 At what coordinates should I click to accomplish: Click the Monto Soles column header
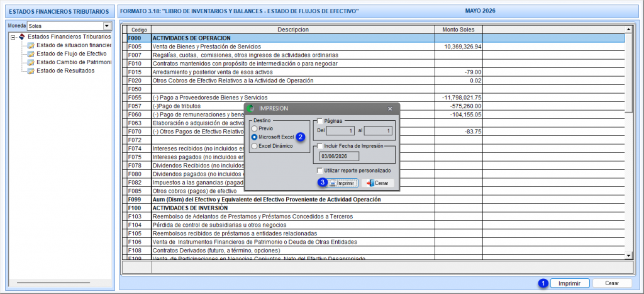pyautogui.click(x=458, y=30)
